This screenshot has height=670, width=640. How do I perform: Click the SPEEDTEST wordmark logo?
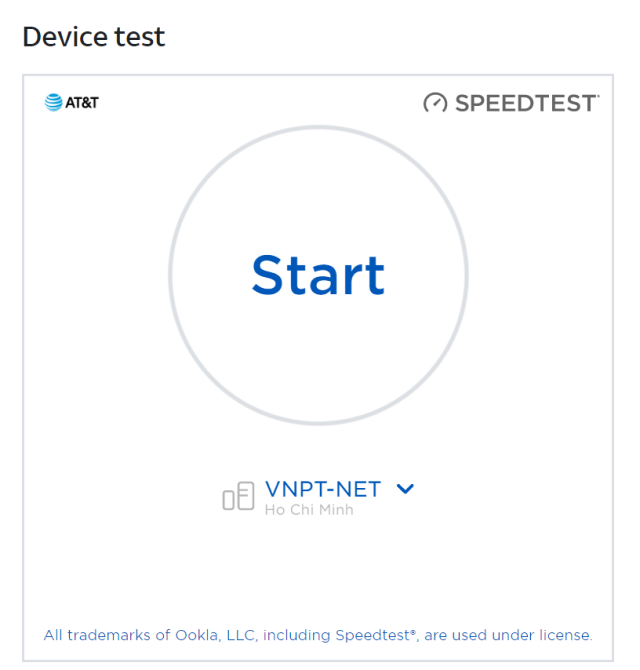[511, 103]
